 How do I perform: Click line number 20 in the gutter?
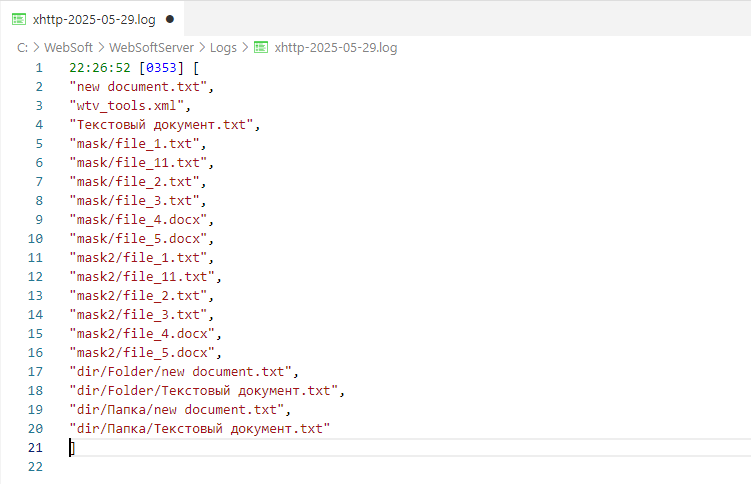[35, 428]
